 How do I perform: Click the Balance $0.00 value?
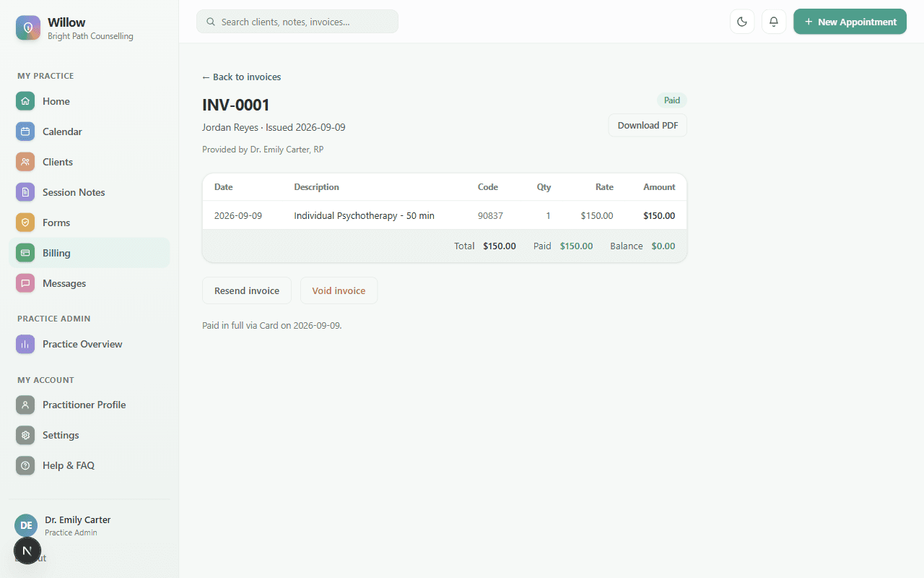click(663, 246)
